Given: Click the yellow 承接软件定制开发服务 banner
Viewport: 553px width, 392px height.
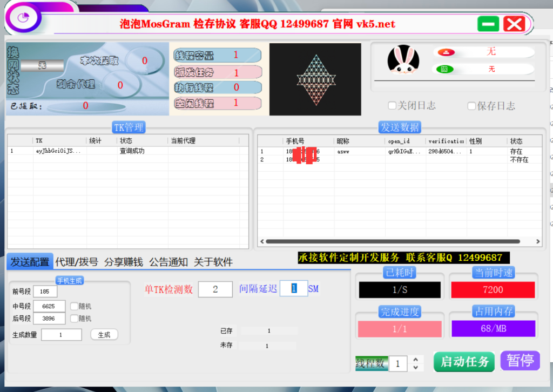Looking at the screenshot, I should (404, 258).
